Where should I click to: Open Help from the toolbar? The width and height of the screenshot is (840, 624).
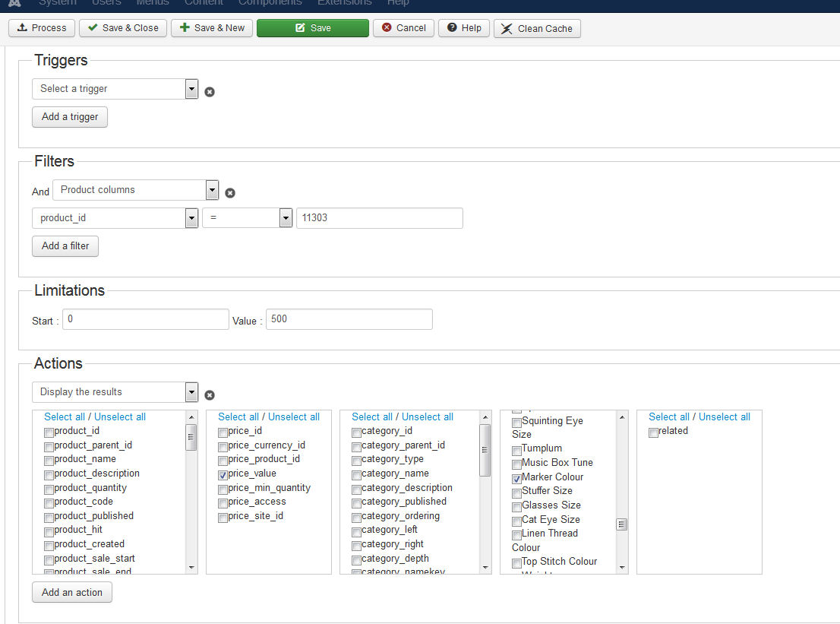pyautogui.click(x=463, y=28)
